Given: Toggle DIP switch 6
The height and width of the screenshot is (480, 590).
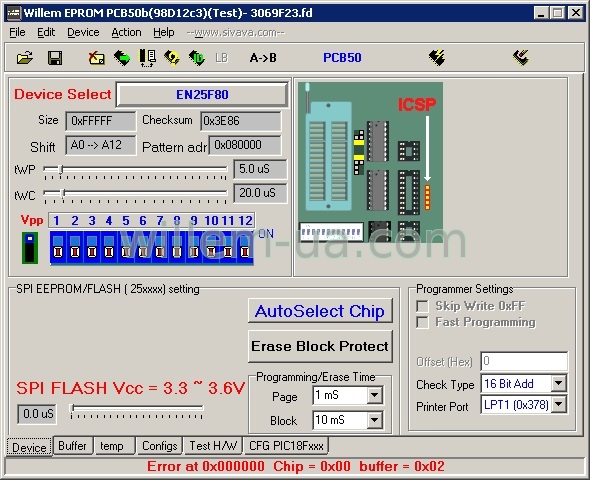Looking at the screenshot, I should [143, 247].
